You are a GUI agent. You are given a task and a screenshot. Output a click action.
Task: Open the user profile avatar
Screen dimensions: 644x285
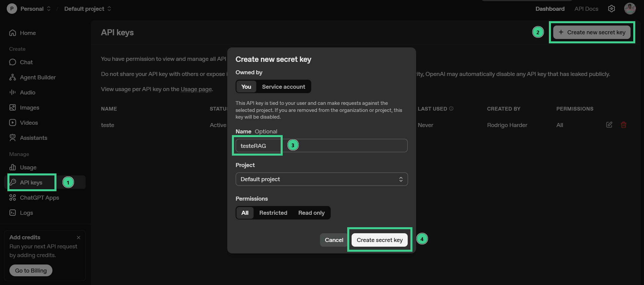630,9
